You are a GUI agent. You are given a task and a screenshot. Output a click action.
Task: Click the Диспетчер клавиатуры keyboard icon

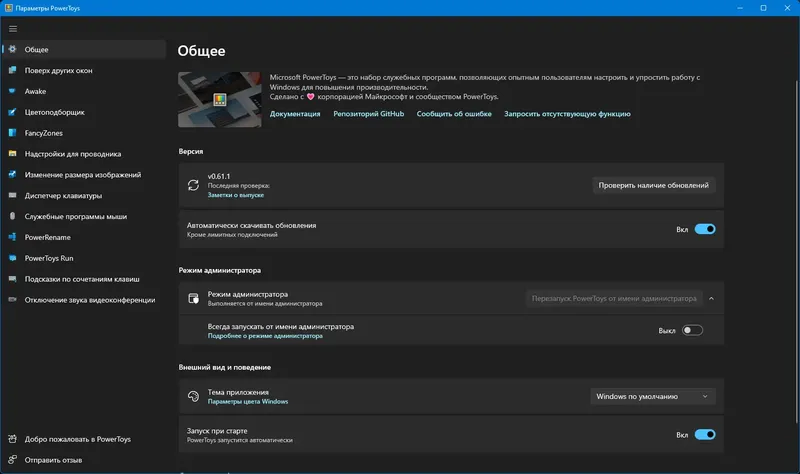[x=13, y=195]
